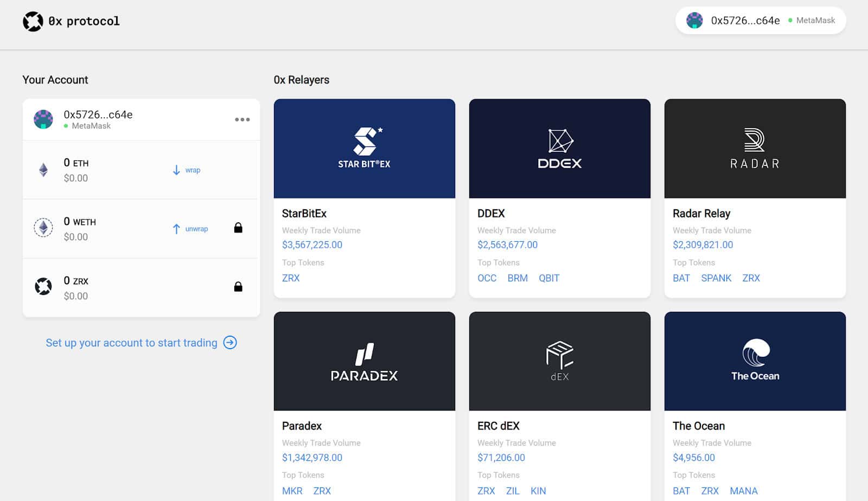Toggle the WETH lock icon
Image resolution: width=868 pixels, height=501 pixels.
238,228
